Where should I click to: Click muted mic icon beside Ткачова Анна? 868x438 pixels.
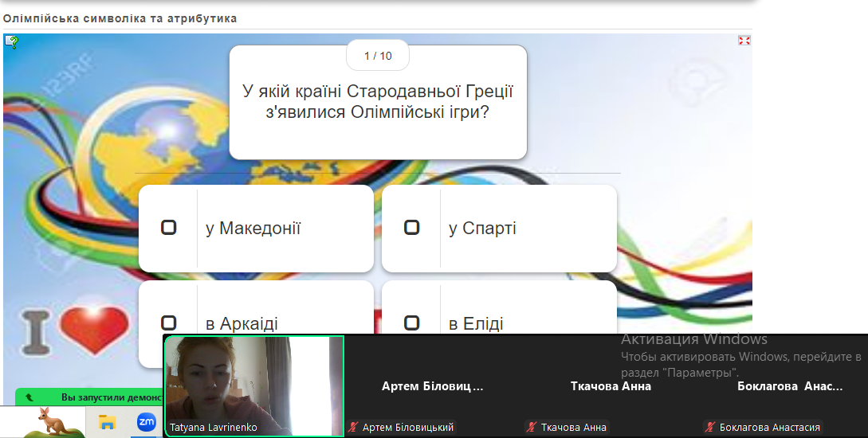click(x=532, y=427)
